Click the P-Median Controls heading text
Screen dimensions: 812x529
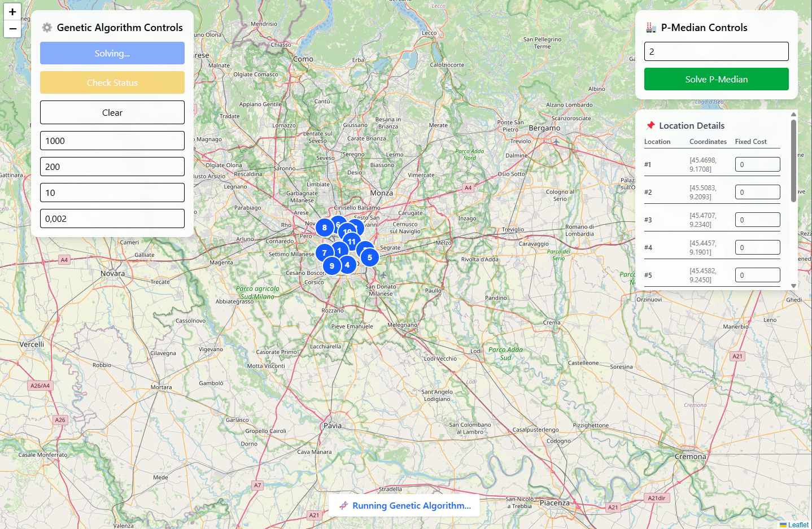704,28
